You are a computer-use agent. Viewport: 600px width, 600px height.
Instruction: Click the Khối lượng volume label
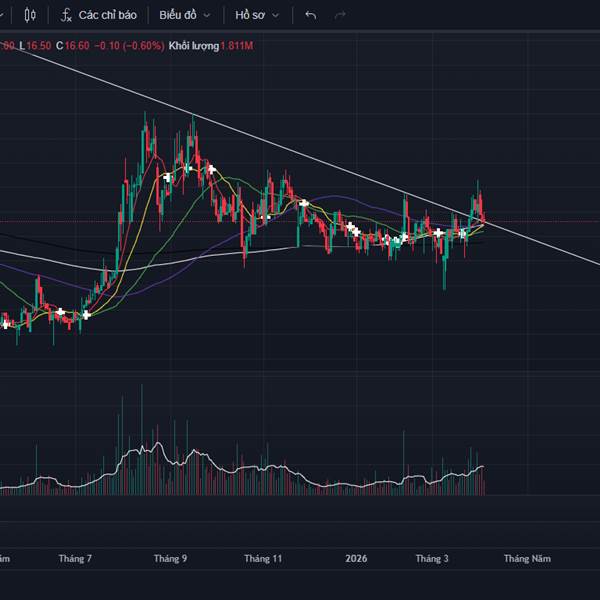(192, 46)
